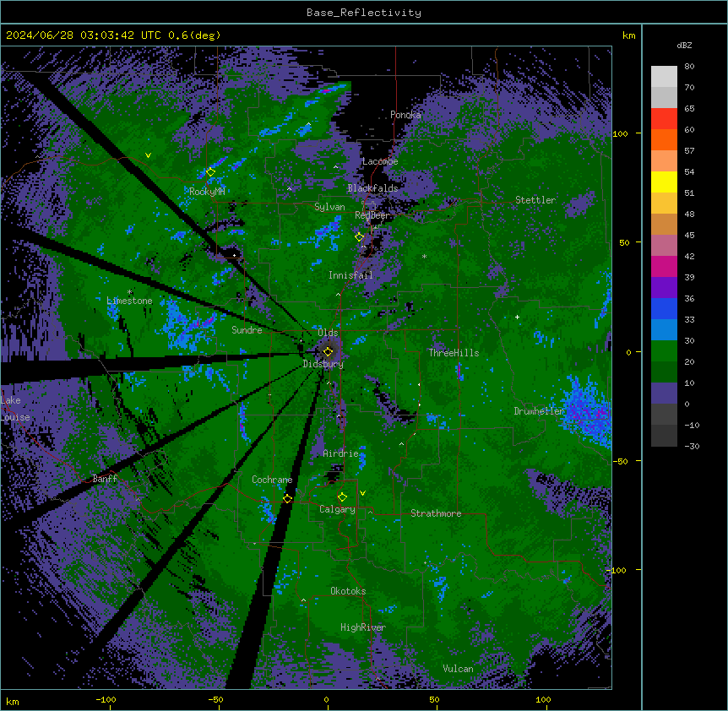Click the yellow marker south of Cochrane
The height and width of the screenshot is (711, 728).
point(287,498)
